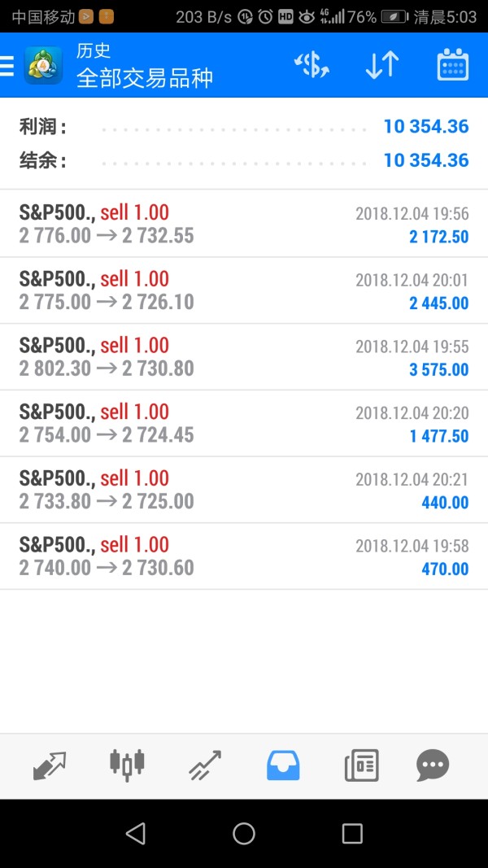The height and width of the screenshot is (868, 488).
Task: Select the trade closed at 2 726.10
Action: coord(244,290)
